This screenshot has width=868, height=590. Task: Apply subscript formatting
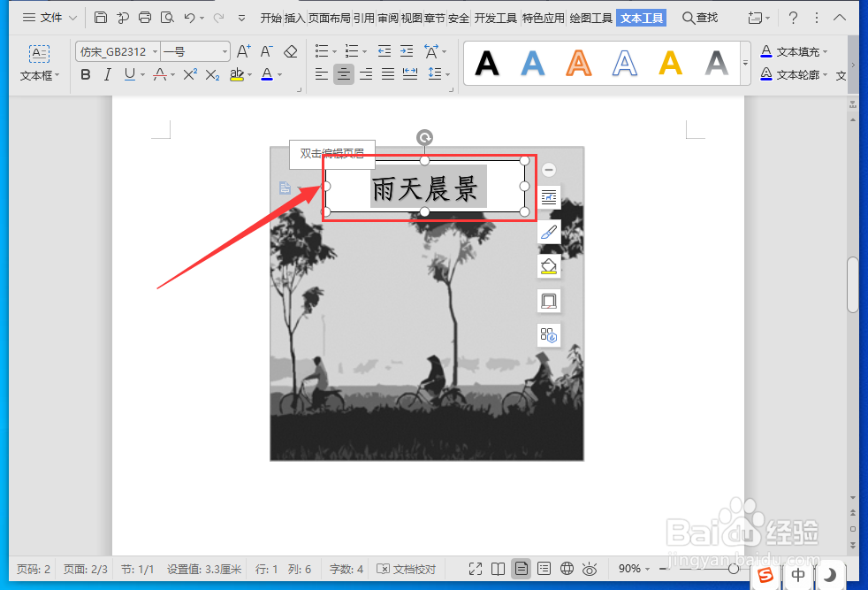click(212, 74)
